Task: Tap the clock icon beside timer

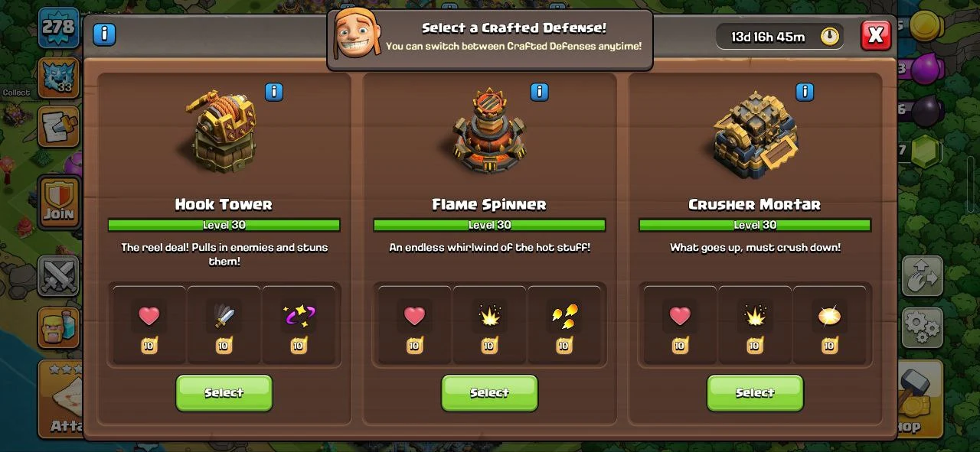Action: 830,36
